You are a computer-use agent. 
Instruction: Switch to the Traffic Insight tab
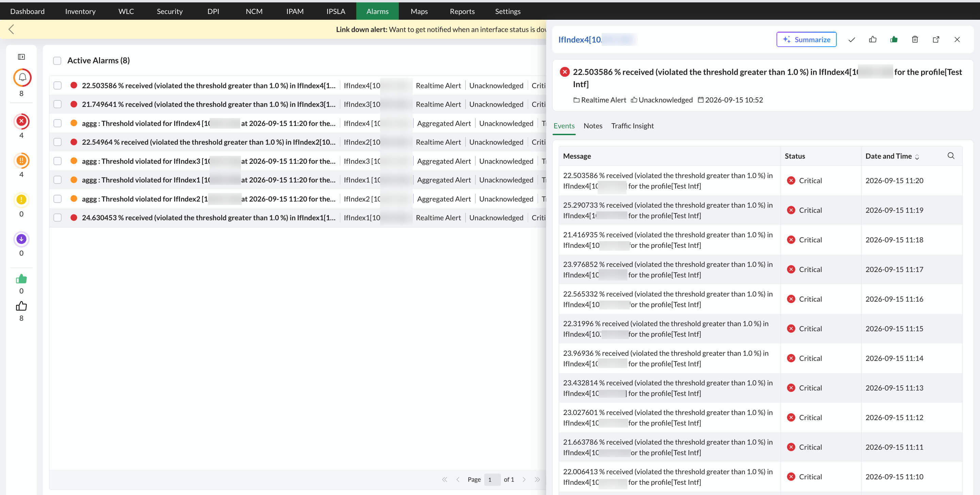[x=632, y=126]
